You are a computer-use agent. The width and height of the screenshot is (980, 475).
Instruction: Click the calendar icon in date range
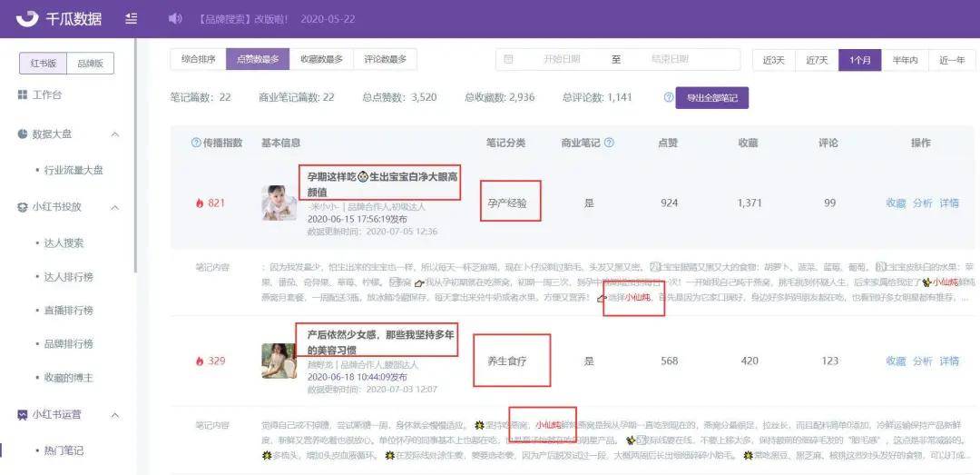[508, 60]
